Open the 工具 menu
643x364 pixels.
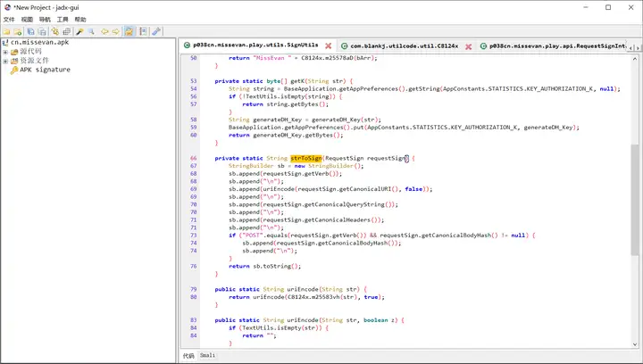point(63,20)
